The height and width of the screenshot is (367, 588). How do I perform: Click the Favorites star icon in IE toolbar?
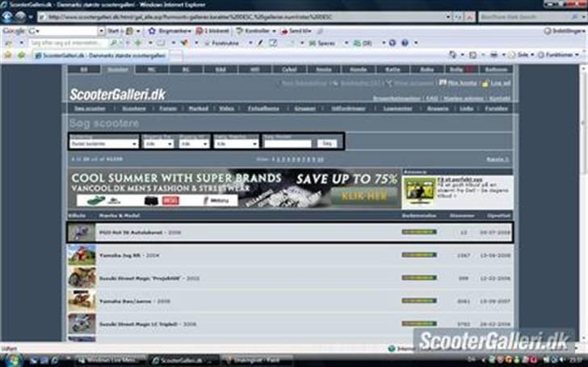pyautogui.click(x=8, y=55)
